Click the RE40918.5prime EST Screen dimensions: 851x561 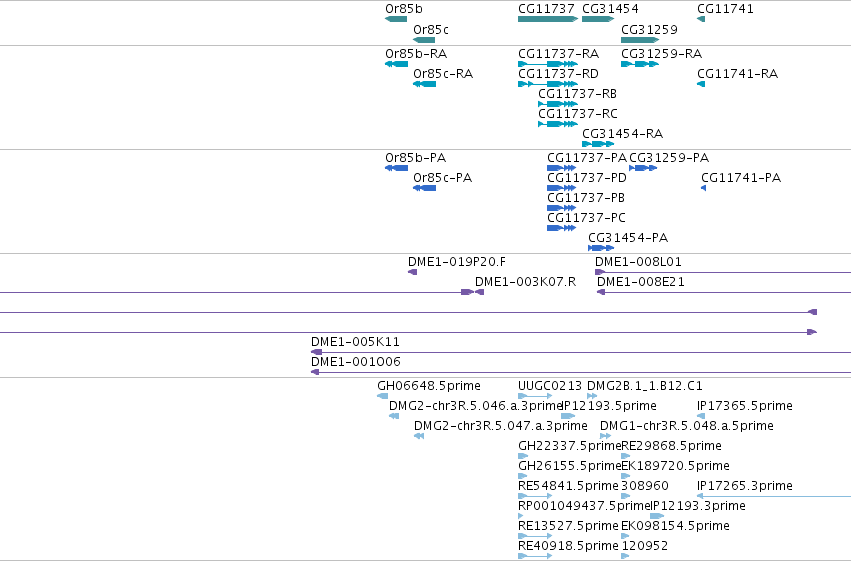pos(535,556)
